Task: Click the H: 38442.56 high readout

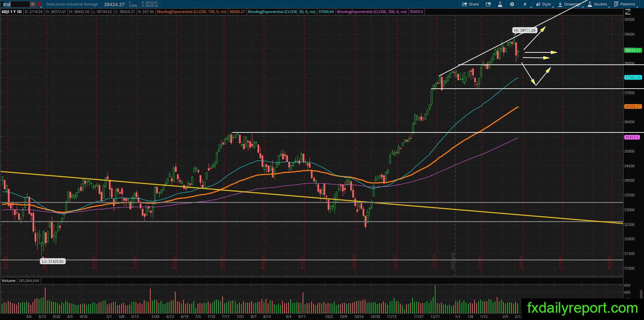Action: (x=79, y=12)
